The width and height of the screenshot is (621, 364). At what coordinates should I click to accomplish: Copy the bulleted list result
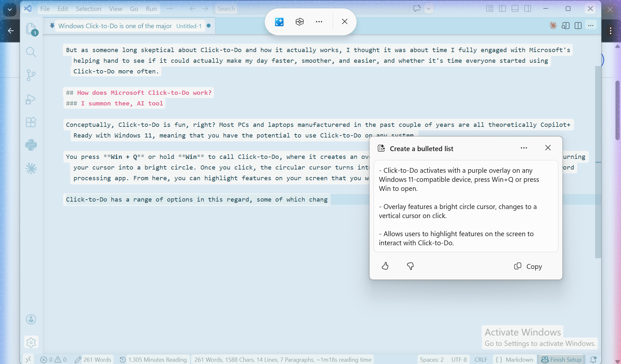click(x=528, y=266)
